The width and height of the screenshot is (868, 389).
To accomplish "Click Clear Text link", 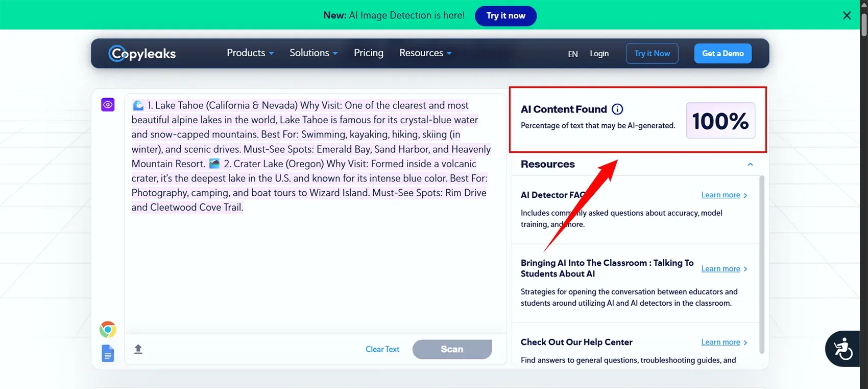I will point(382,349).
